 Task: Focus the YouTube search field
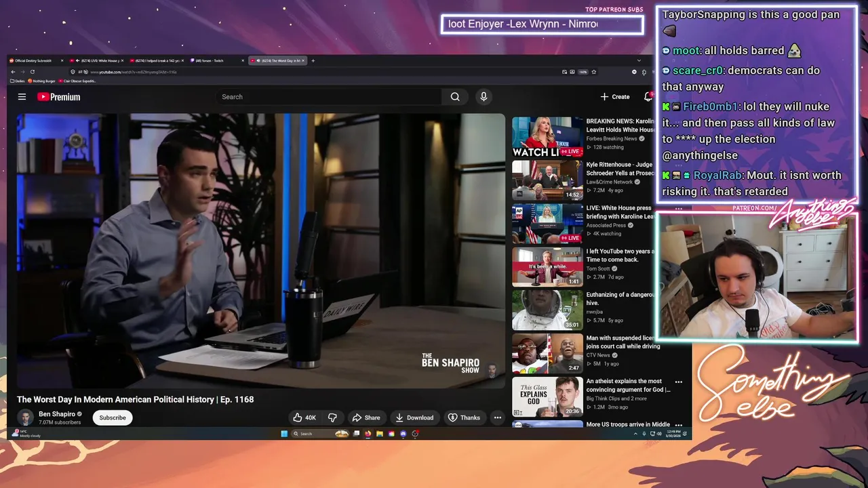click(329, 97)
